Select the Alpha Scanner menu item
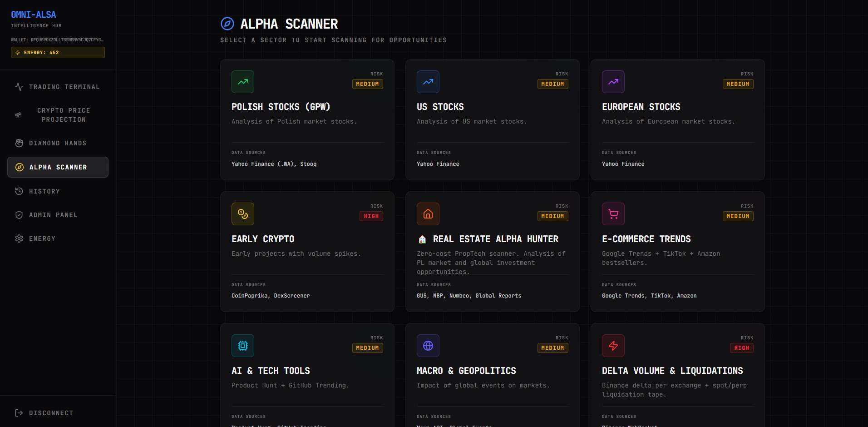 pos(58,167)
